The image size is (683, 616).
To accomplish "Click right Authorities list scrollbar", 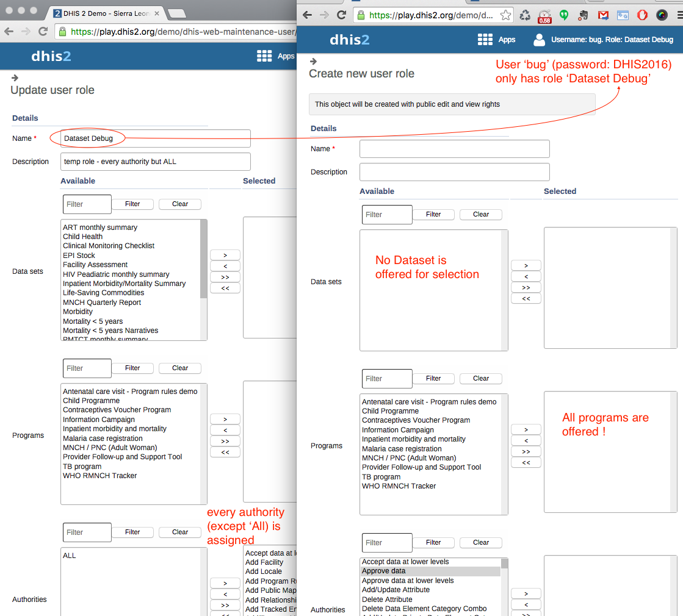I will (504, 564).
